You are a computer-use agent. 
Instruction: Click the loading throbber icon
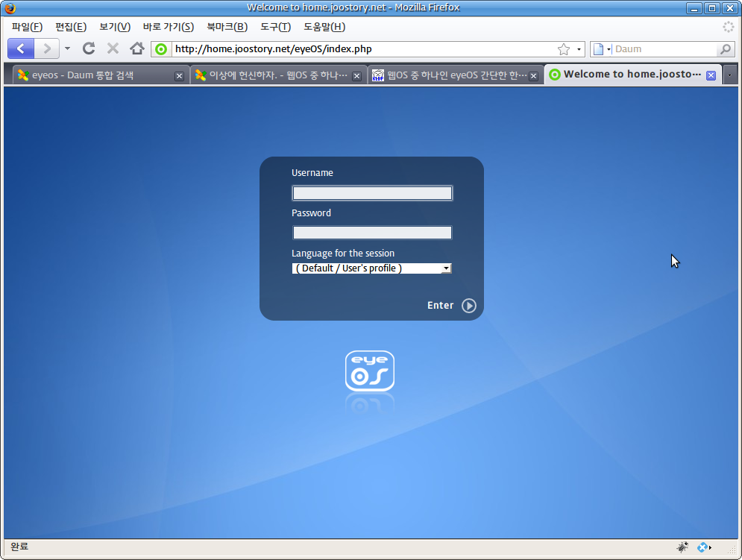[x=728, y=27]
